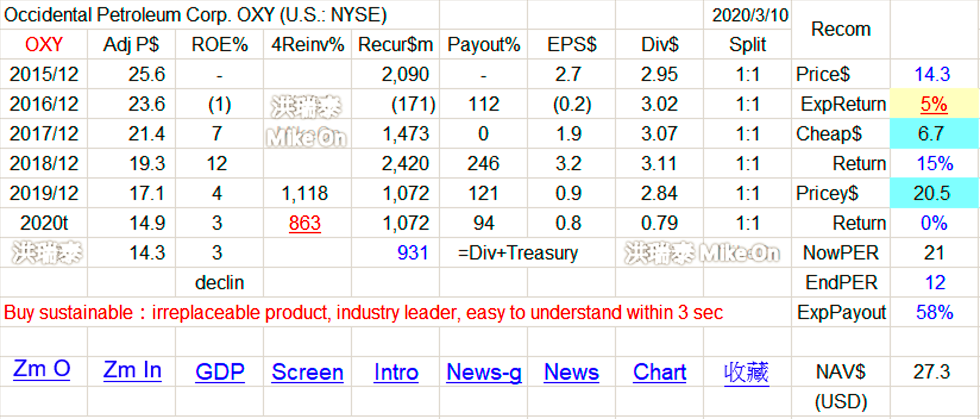Click the blue 931 value

pos(413,253)
